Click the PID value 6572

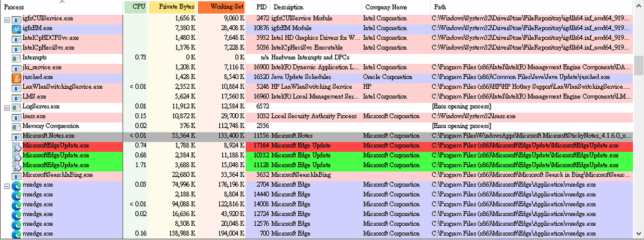262,107
